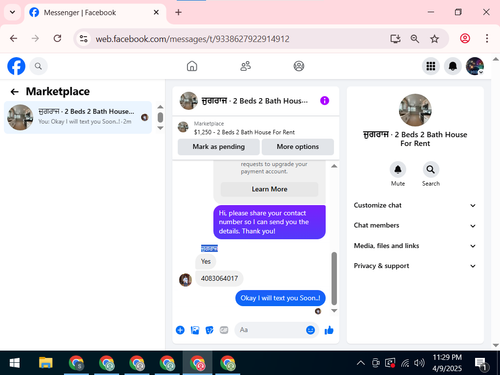Screen dimensions: 500x375
Task: Reload the page
Action: point(57,39)
